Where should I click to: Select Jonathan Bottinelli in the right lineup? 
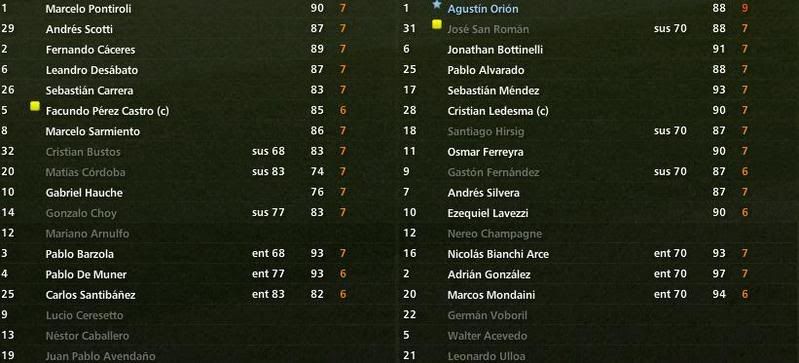click(x=495, y=49)
